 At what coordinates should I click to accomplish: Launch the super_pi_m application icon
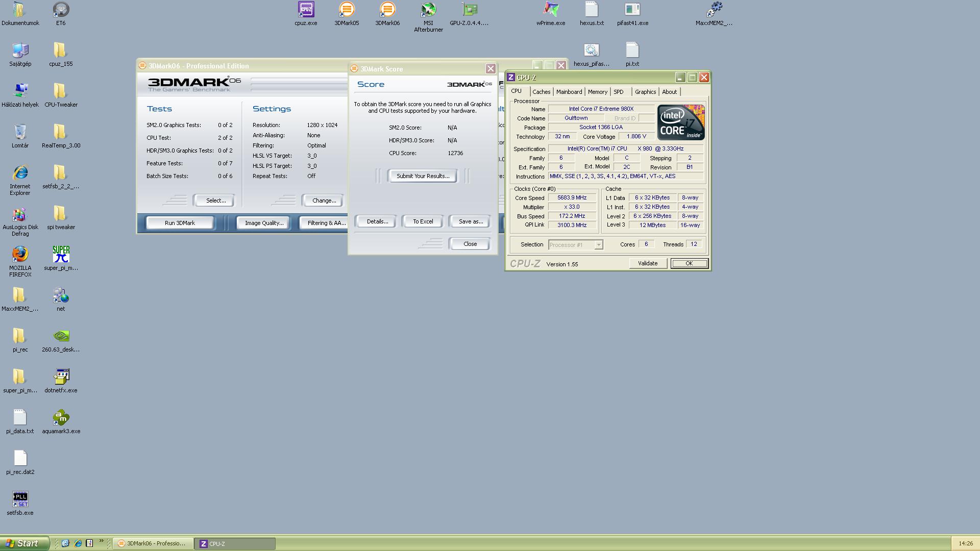tap(61, 258)
